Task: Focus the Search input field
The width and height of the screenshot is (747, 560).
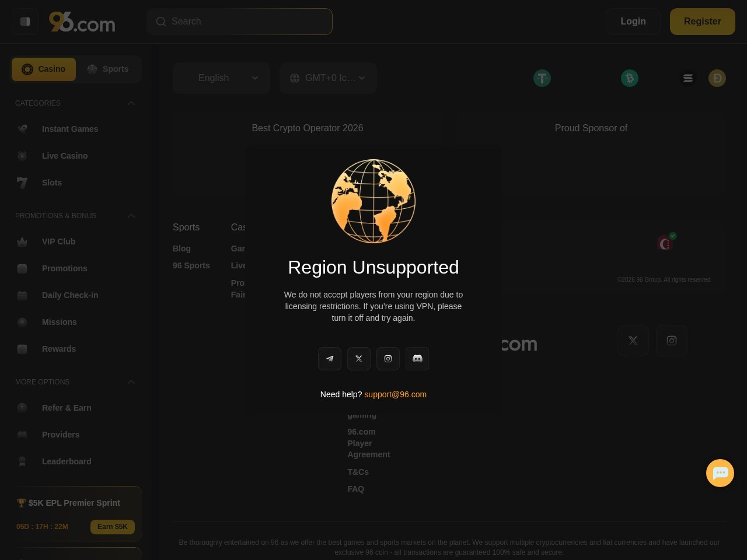Action: [x=240, y=22]
